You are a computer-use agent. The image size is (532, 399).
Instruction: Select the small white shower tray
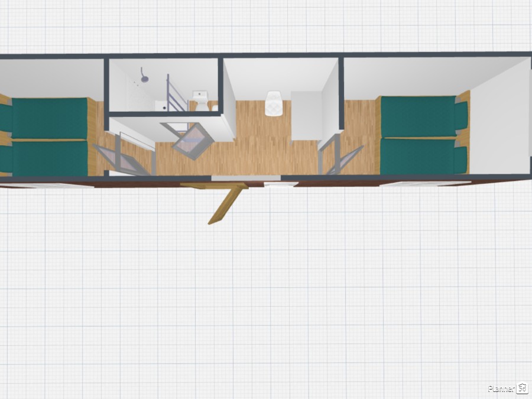click(x=160, y=106)
